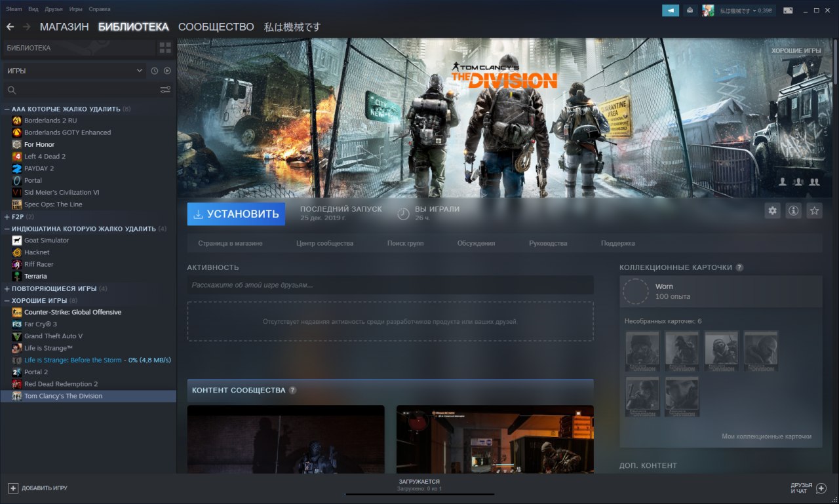Go back with the left arrow
Screen dimensions: 839x504
click(x=10, y=27)
